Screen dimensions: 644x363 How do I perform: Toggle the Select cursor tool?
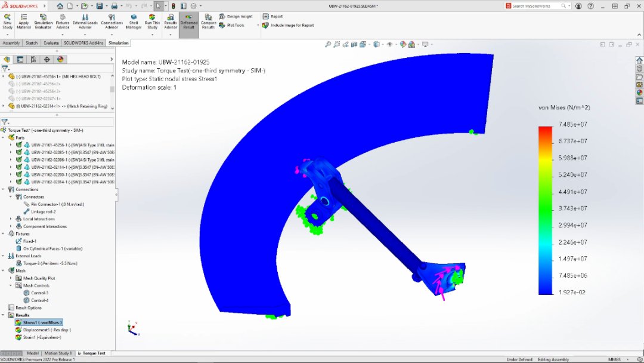[x=158, y=5]
